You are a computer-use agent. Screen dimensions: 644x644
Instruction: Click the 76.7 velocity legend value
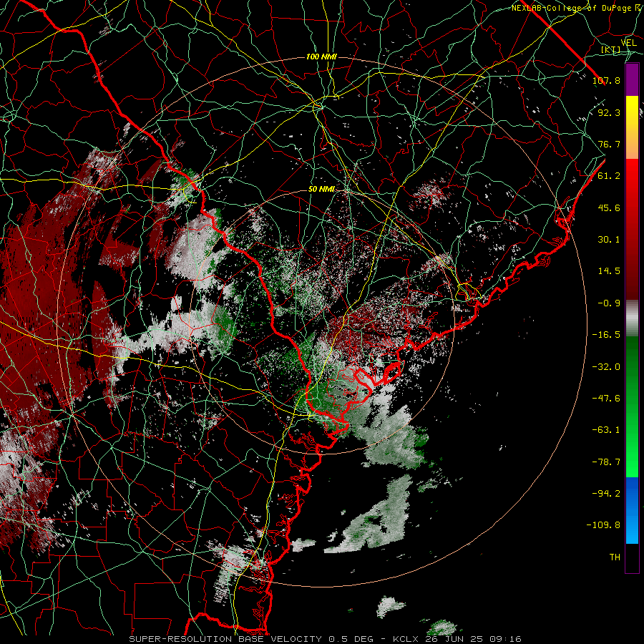[x=609, y=144]
